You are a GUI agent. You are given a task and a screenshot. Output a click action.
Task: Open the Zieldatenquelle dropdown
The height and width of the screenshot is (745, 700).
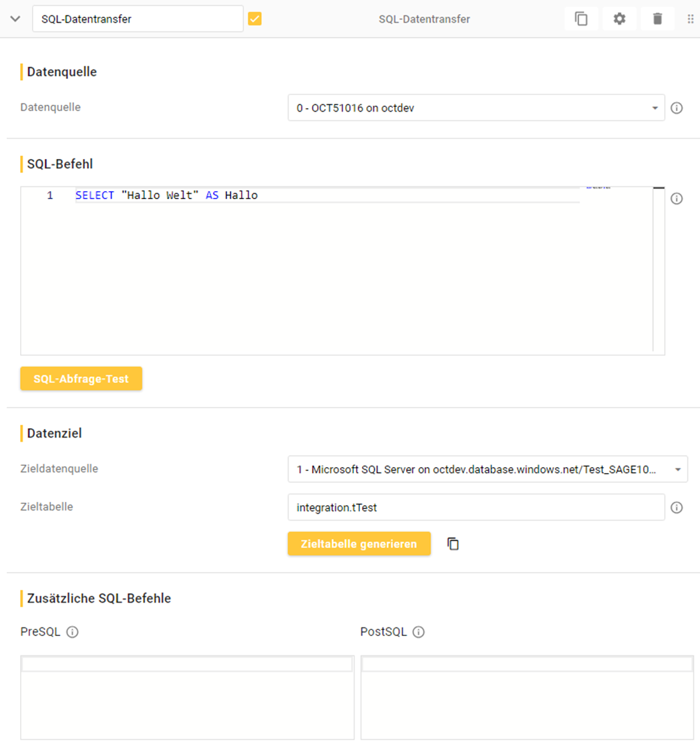(x=487, y=470)
